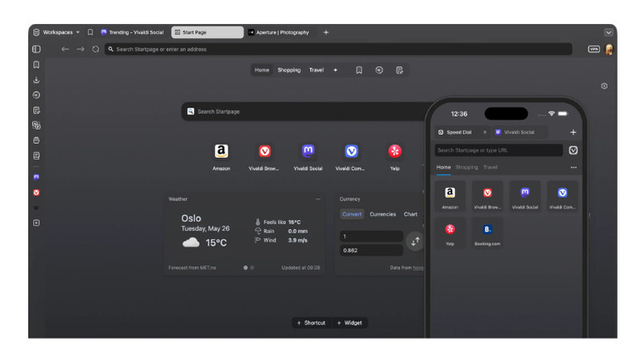Select first weather page dot
The image size is (644, 362).
(245, 268)
